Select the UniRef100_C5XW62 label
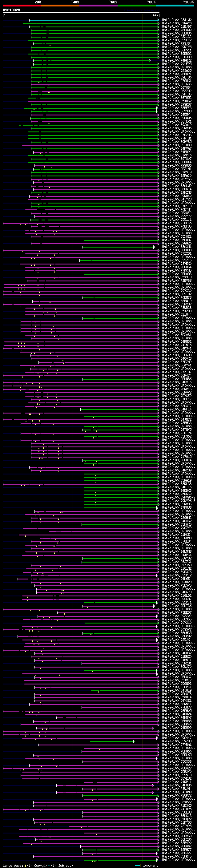 176,101
